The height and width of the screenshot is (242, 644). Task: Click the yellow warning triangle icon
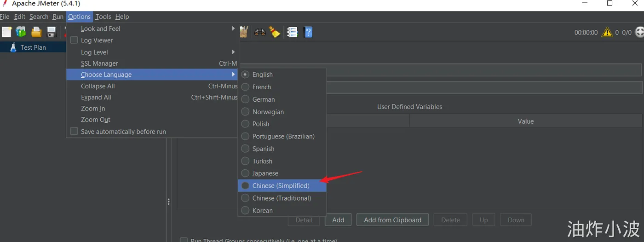(607, 32)
